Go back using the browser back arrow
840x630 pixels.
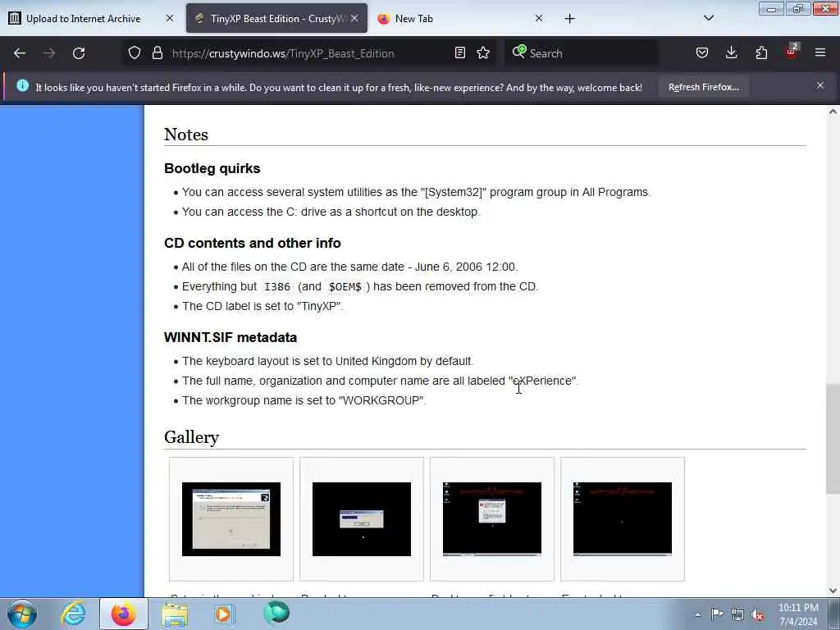coord(20,53)
